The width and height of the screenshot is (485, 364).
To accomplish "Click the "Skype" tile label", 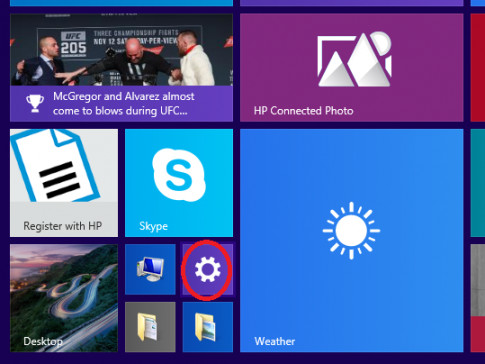I will click(x=153, y=226).
